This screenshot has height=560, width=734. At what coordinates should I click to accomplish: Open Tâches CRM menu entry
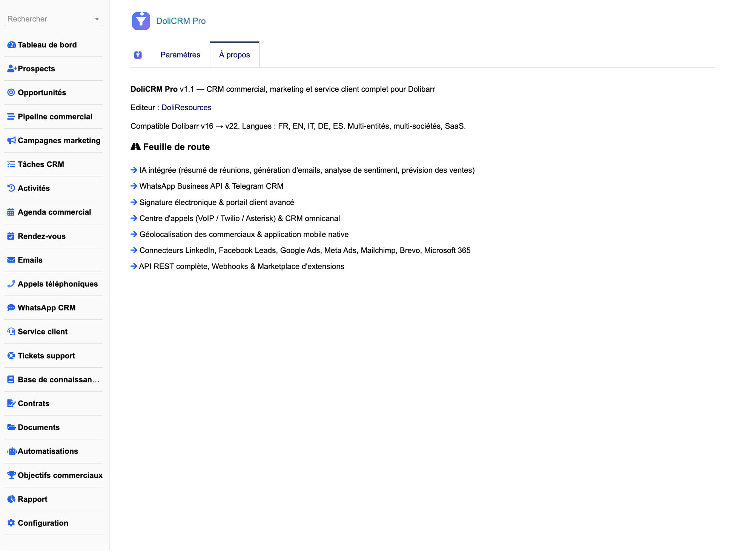(x=41, y=164)
